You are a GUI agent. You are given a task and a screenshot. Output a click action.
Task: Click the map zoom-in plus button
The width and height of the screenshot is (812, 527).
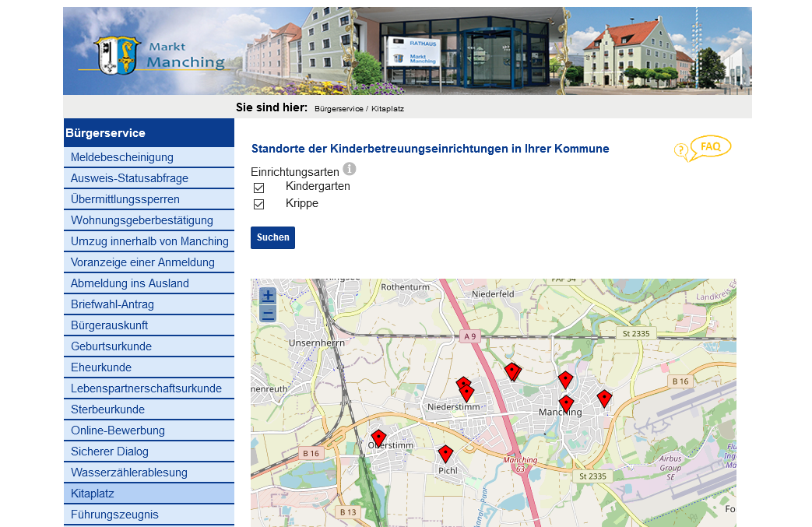pos(268,296)
